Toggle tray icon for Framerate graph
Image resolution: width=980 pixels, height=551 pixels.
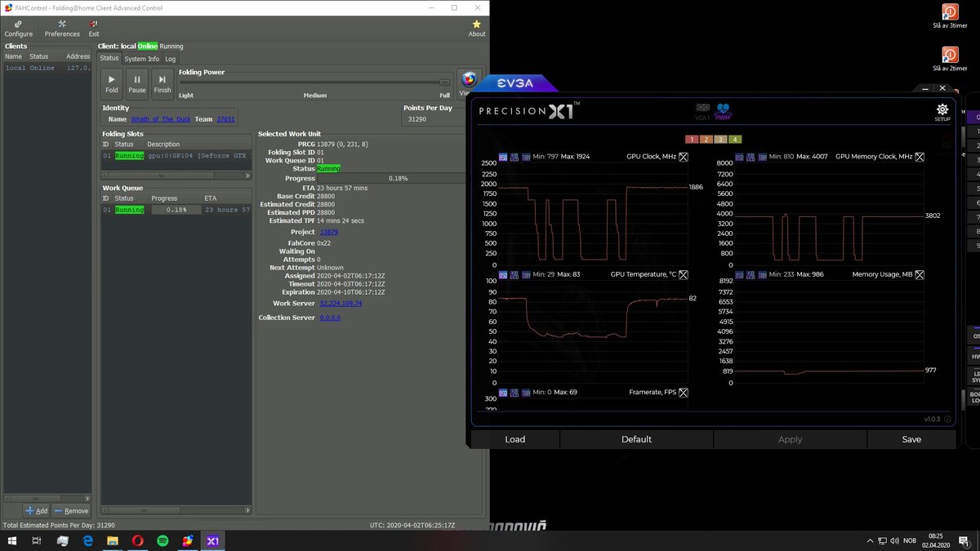(x=525, y=393)
